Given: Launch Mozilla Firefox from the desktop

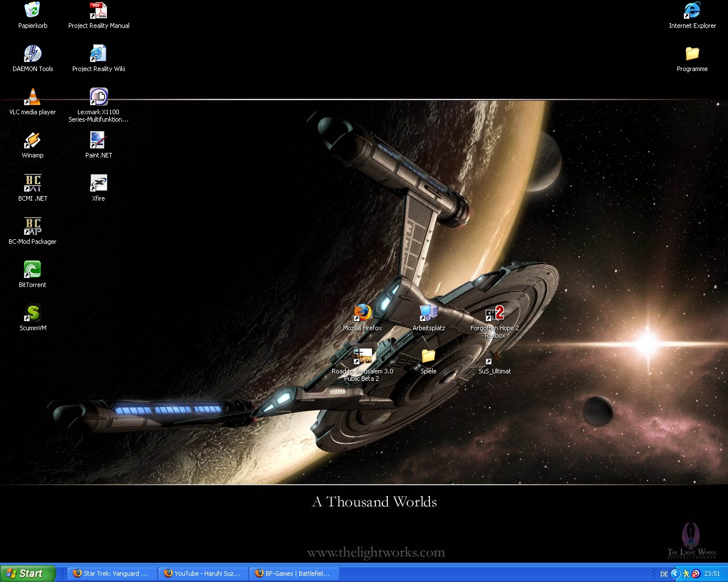Looking at the screenshot, I should click(362, 313).
